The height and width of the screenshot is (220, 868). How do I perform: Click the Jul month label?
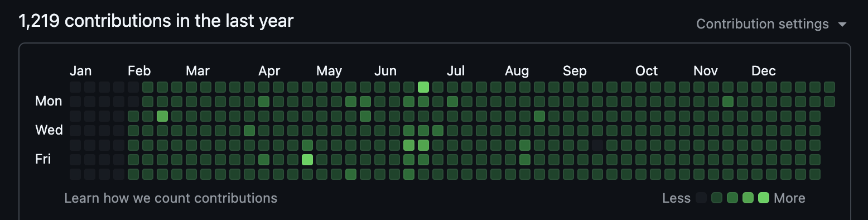pyautogui.click(x=456, y=71)
